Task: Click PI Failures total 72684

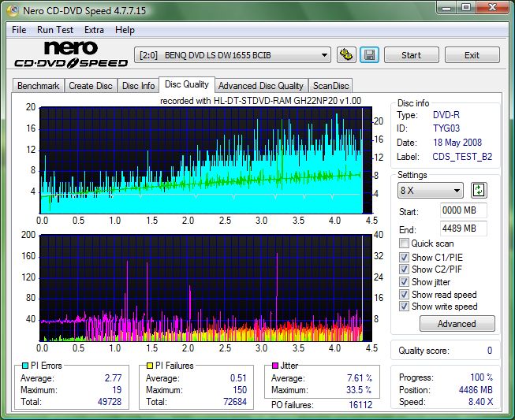Action: (x=235, y=402)
